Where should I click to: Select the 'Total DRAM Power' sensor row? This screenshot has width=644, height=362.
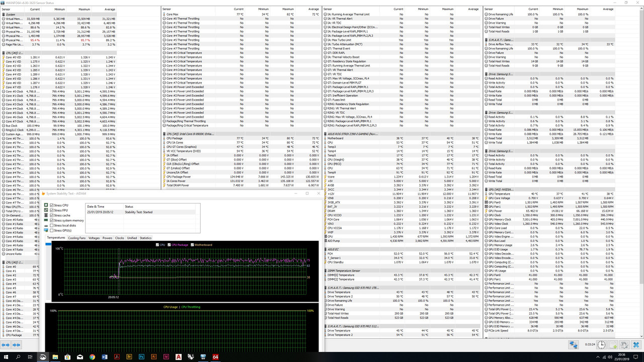(242, 185)
